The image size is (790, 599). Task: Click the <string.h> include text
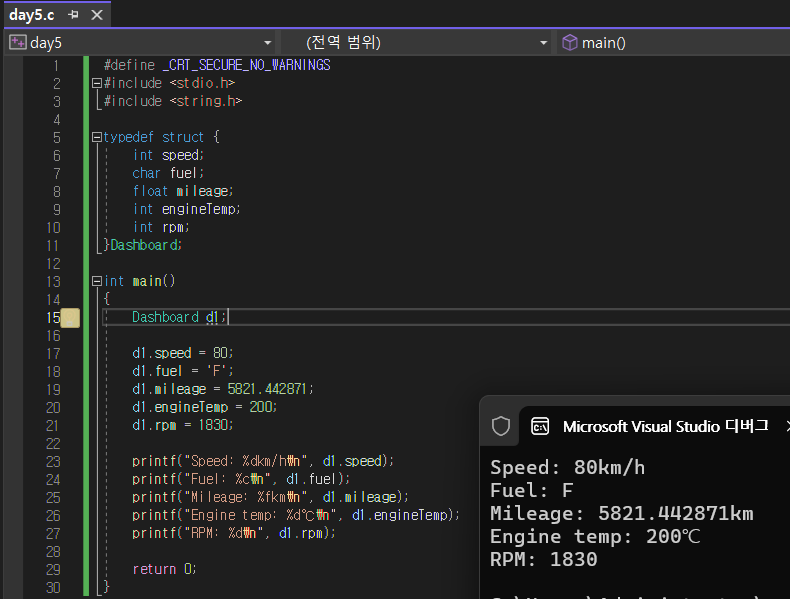coord(206,101)
